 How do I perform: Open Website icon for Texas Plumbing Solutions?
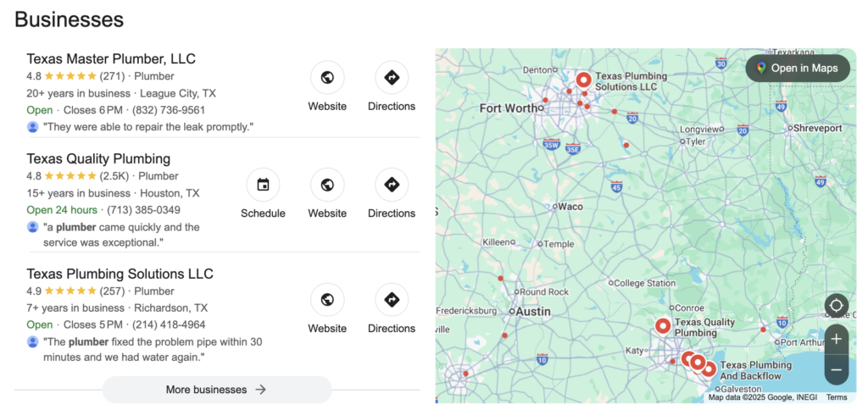point(327,300)
